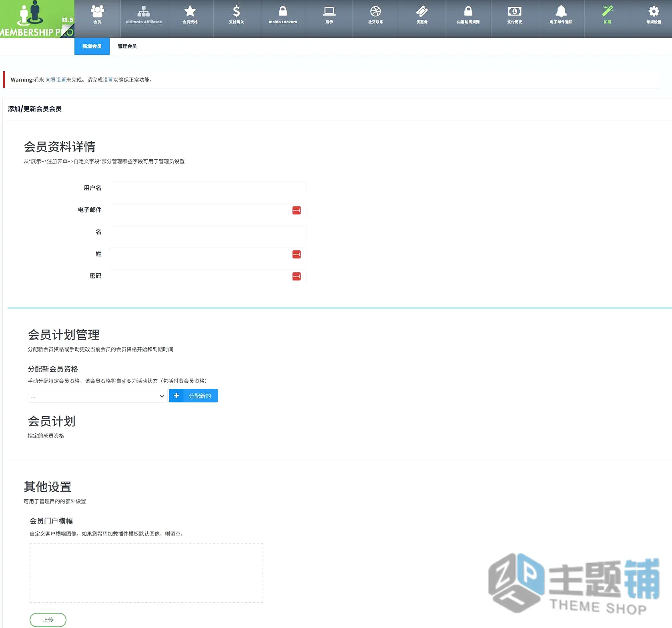This screenshot has height=628, width=672.
Task: Click the 上传 upload button
Action: (48, 620)
